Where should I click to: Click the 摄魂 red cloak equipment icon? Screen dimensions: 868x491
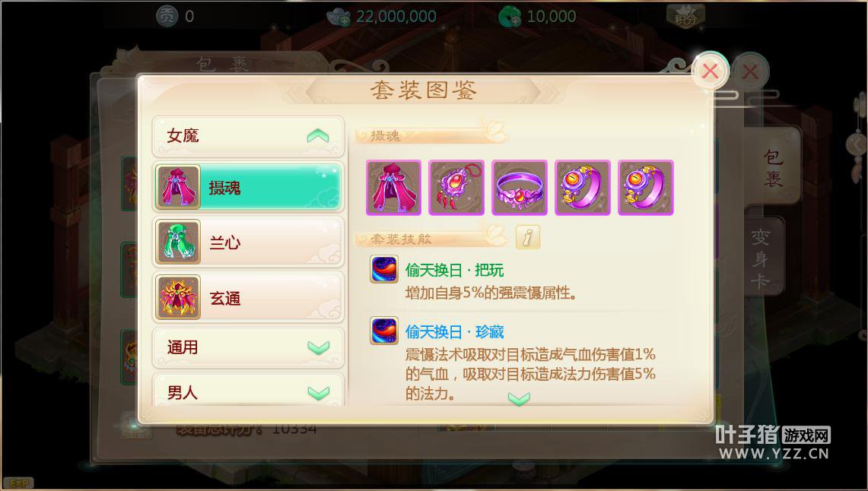coord(393,188)
